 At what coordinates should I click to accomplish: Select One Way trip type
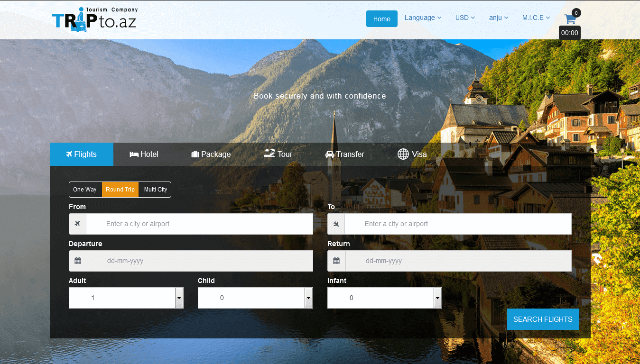85,190
